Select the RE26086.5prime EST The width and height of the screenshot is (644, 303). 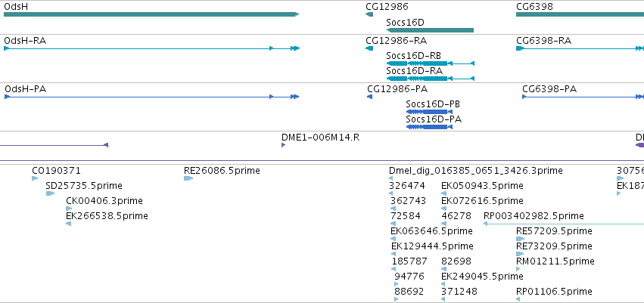point(188,178)
